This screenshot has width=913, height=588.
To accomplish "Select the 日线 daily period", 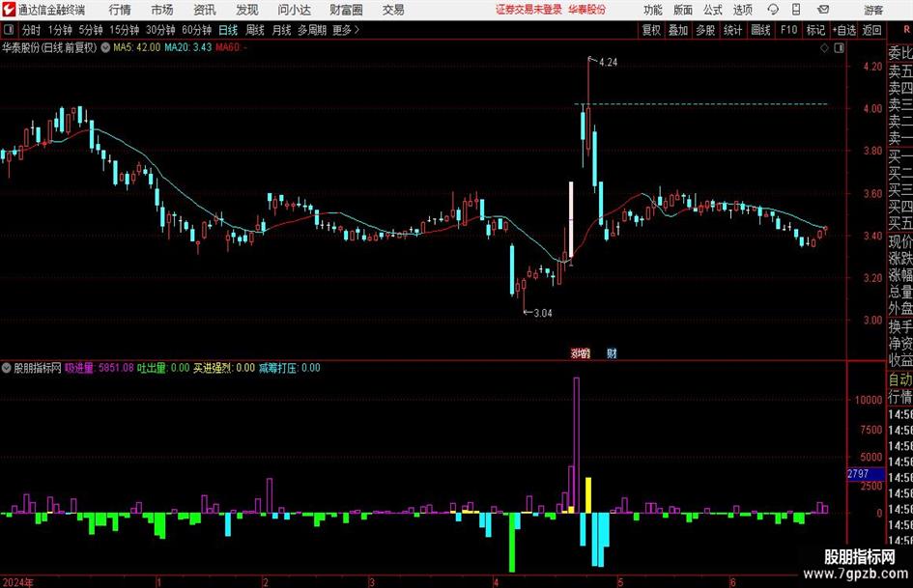I will click(x=228, y=30).
